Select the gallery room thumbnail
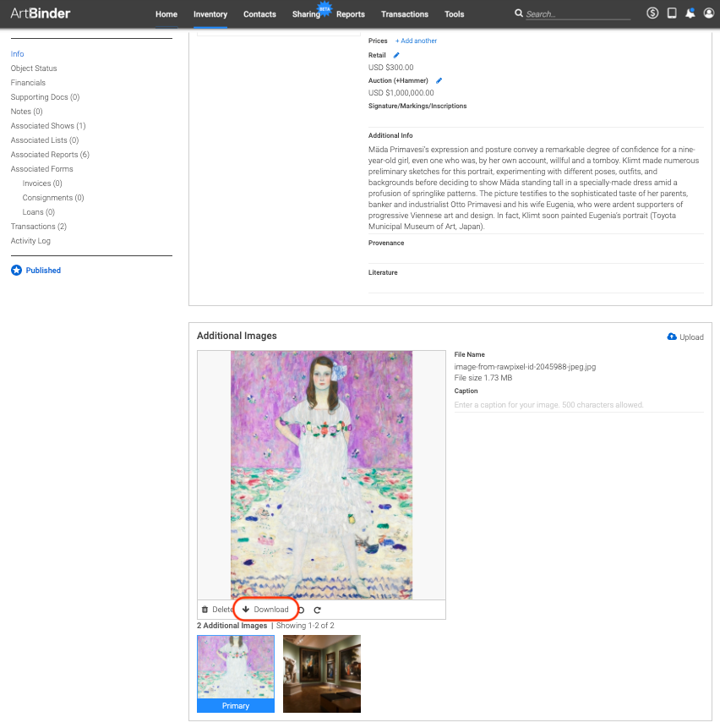The width and height of the screenshot is (720, 728). 322,674
